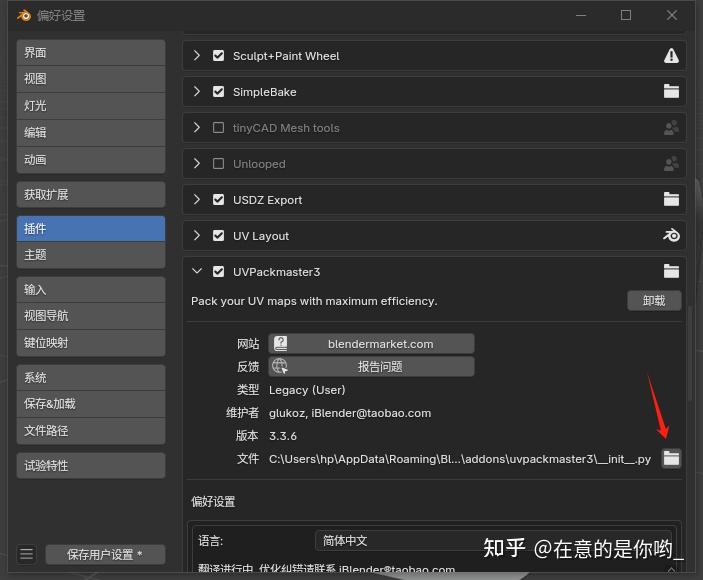The width and height of the screenshot is (703, 580).
Task: Click the 偏好设置 section heading
Action: (213, 502)
